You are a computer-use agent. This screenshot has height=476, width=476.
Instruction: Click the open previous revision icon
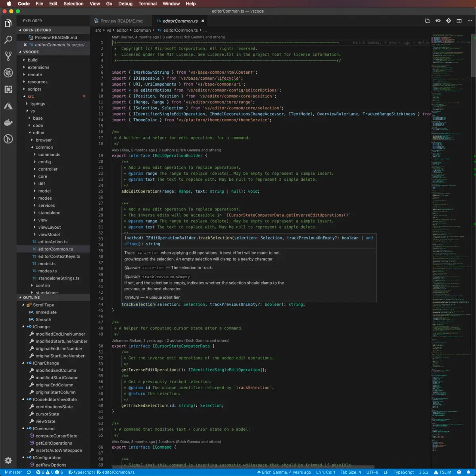[x=438, y=21]
